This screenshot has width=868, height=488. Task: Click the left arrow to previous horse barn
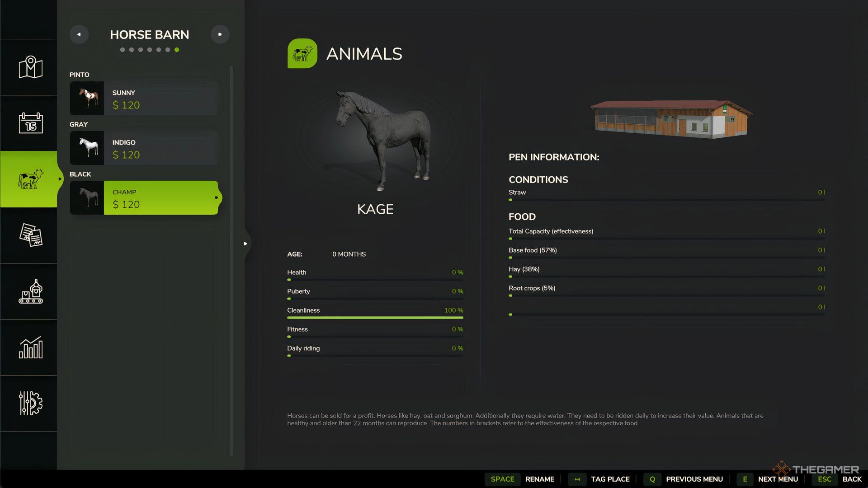(79, 34)
